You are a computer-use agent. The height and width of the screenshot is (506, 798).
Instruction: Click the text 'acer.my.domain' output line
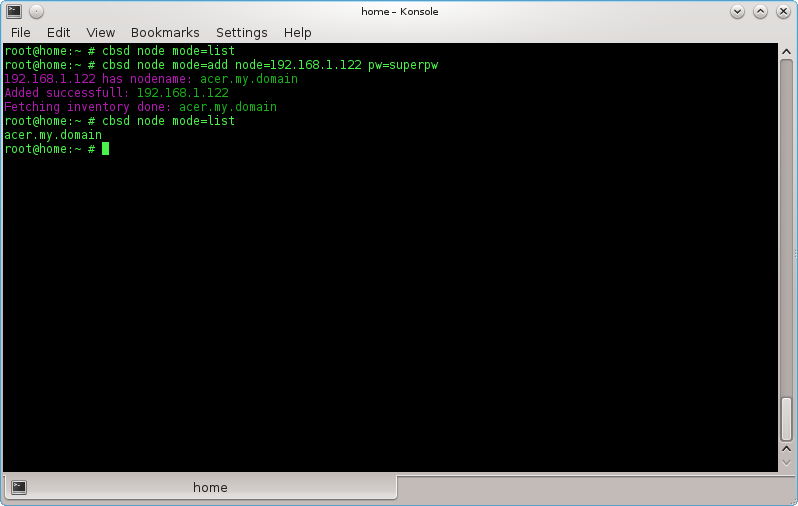53,135
